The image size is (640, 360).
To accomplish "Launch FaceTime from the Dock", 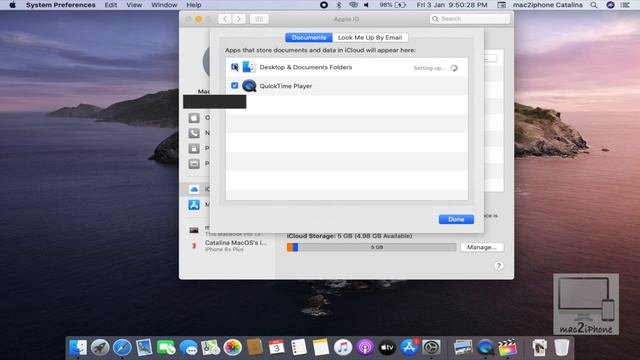I will click(x=166, y=348).
